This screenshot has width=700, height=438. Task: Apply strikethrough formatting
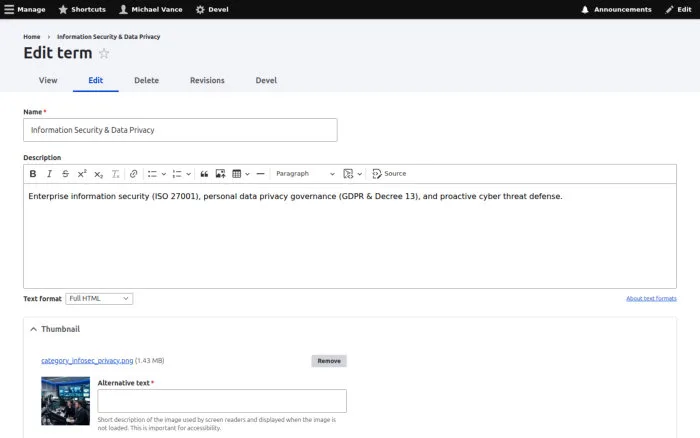(x=65, y=174)
